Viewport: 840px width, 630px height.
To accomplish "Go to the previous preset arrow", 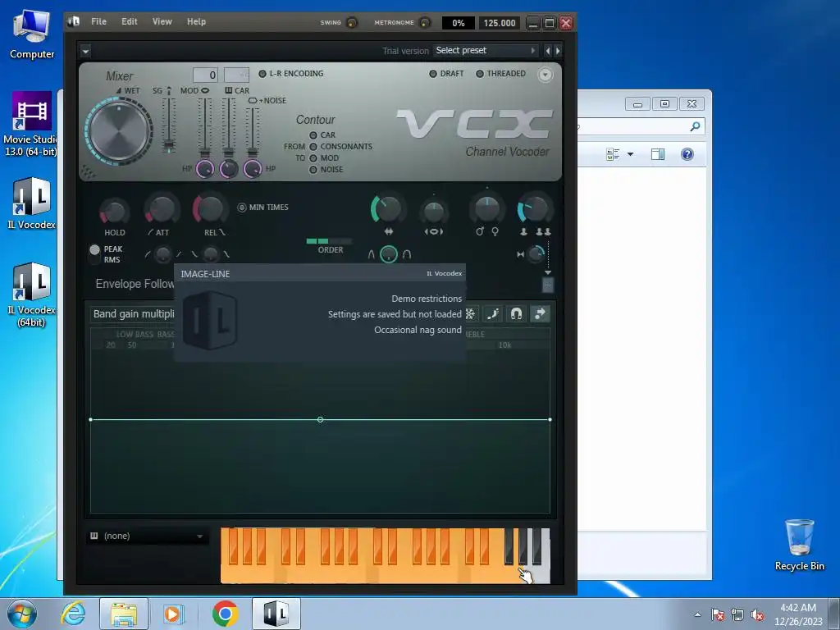I will point(547,51).
